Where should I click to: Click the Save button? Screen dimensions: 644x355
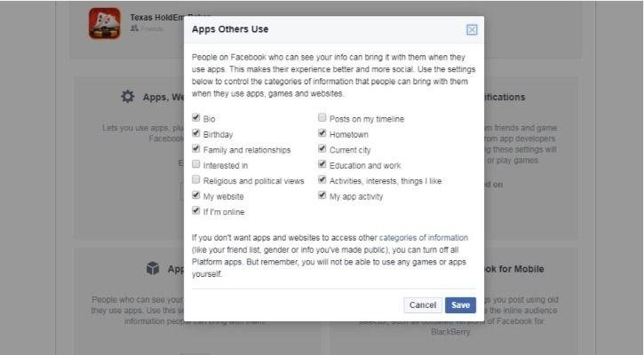tap(460, 305)
